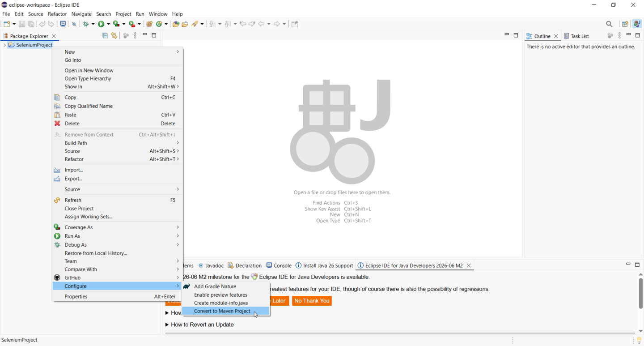The image size is (644, 346).
Task: Open the New wizard dropdown arrow
Action: tap(14, 24)
